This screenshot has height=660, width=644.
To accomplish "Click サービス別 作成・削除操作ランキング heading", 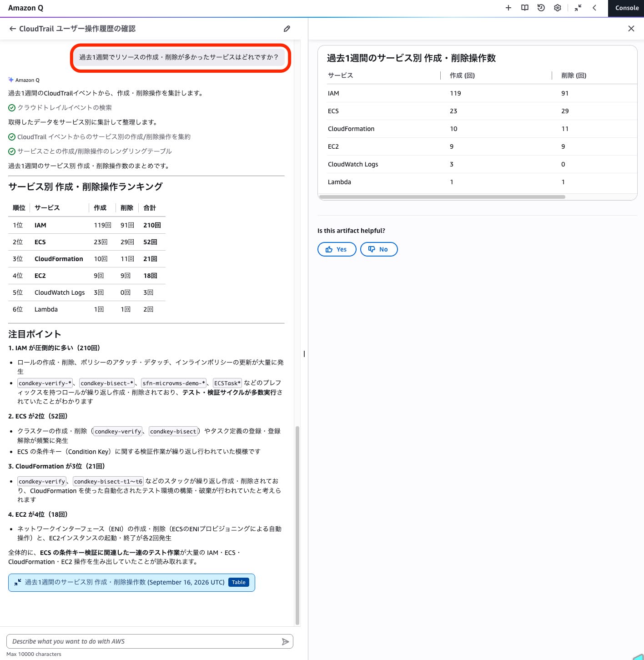I will coord(86,187).
